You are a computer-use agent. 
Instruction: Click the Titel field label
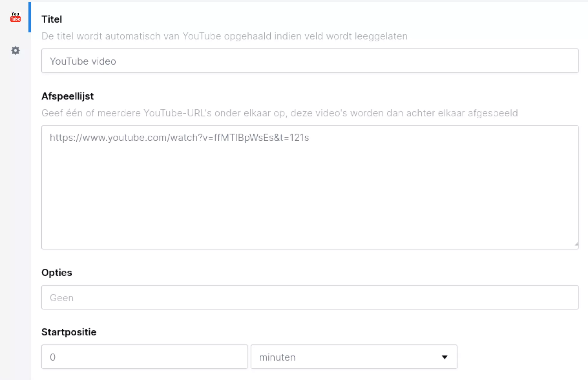[52, 19]
